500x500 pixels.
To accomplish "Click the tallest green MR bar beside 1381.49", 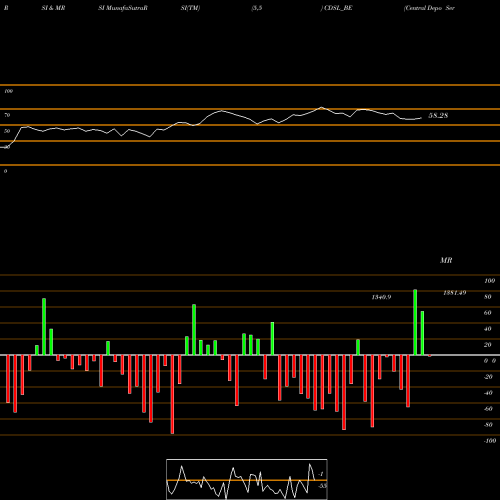I will point(415,322).
